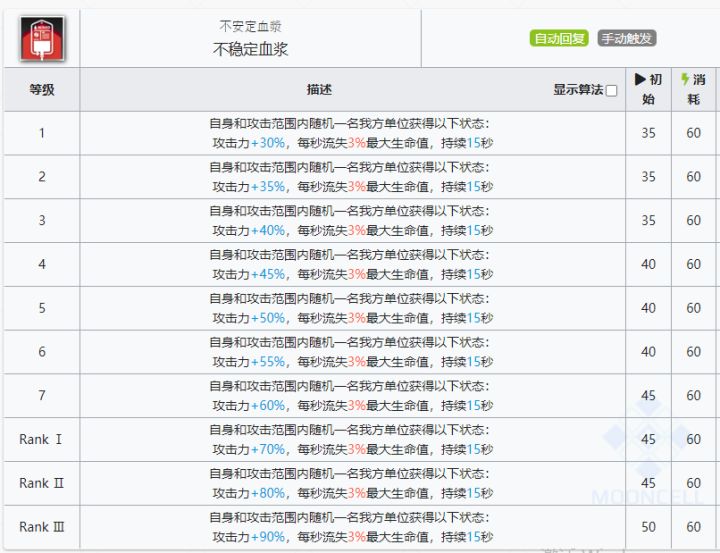Image resolution: width=720 pixels, height=553 pixels.
Task: Click cost 60 in Rank III row
Action: 693,527
